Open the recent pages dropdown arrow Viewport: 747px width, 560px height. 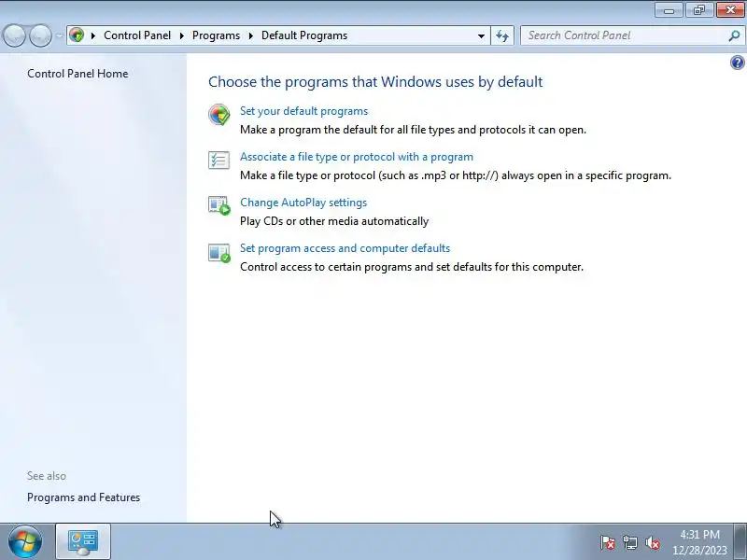(x=59, y=35)
